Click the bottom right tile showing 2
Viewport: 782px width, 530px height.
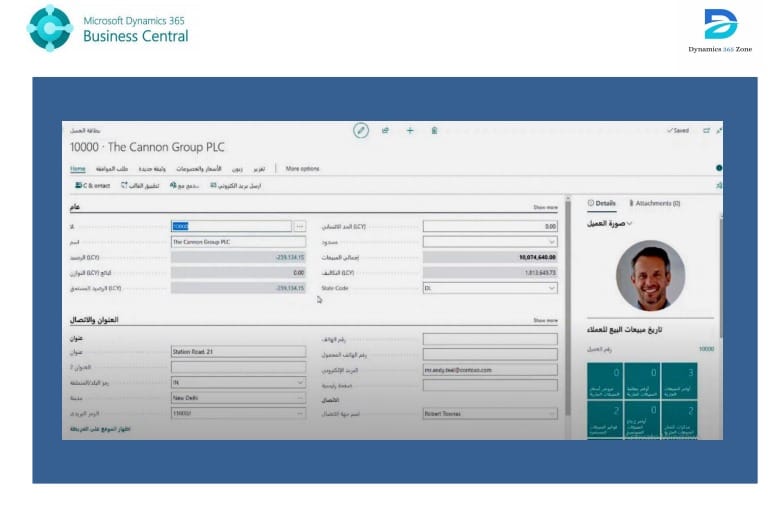(679, 420)
